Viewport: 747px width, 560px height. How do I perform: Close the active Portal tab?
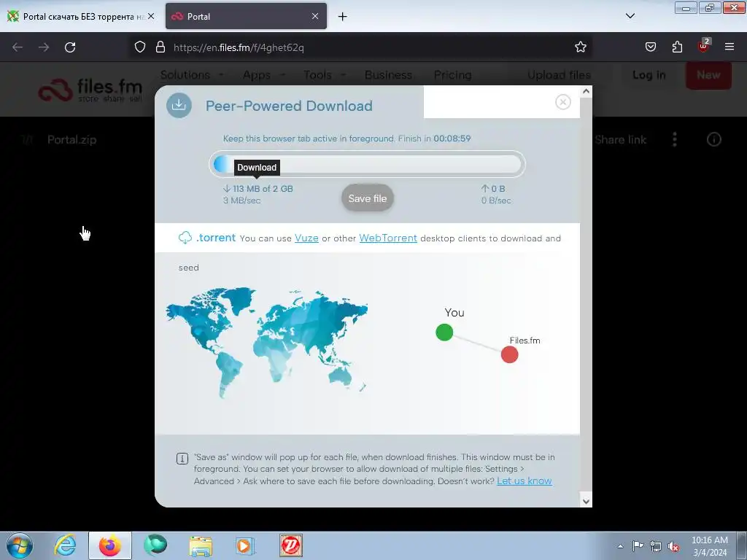(315, 16)
